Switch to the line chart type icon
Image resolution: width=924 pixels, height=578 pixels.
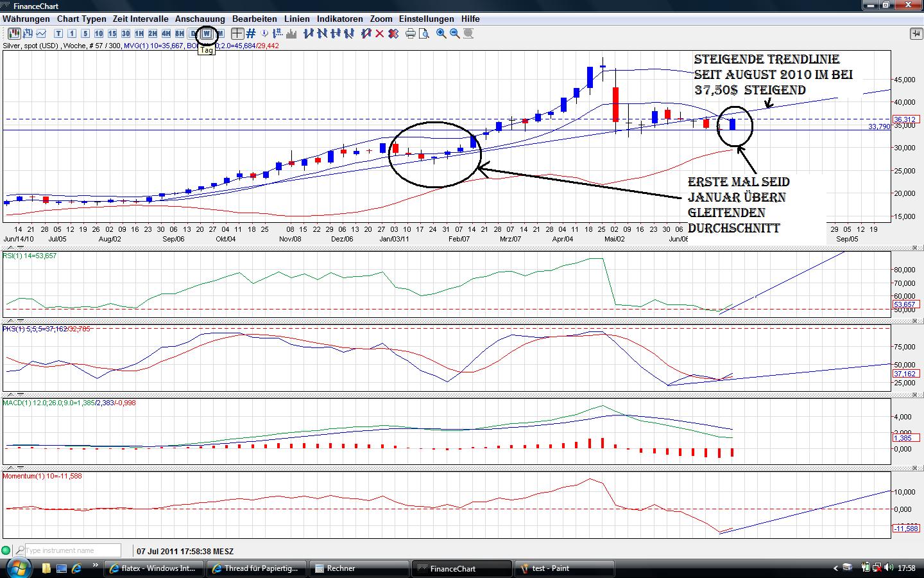click(x=42, y=33)
